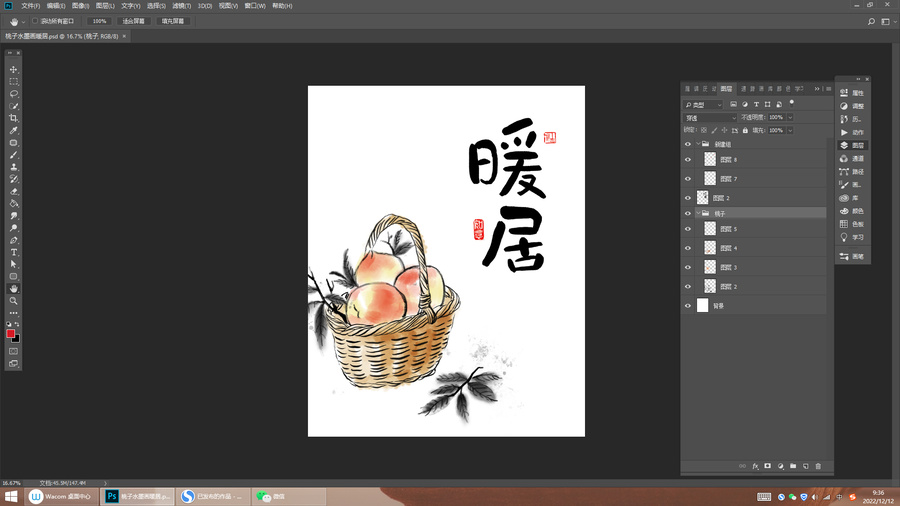Select the Rectangular Marquee tool
The image size is (900, 506).
(x=13, y=81)
